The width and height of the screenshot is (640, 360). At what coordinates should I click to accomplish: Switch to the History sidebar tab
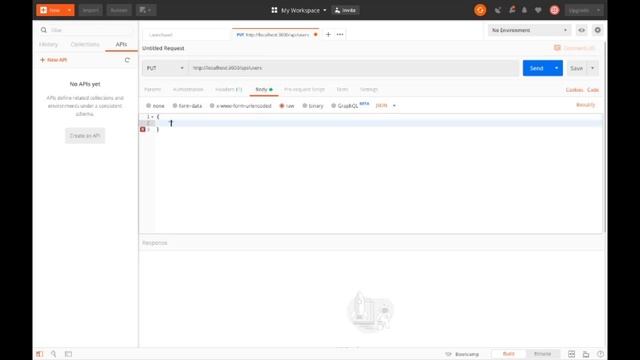click(x=49, y=44)
